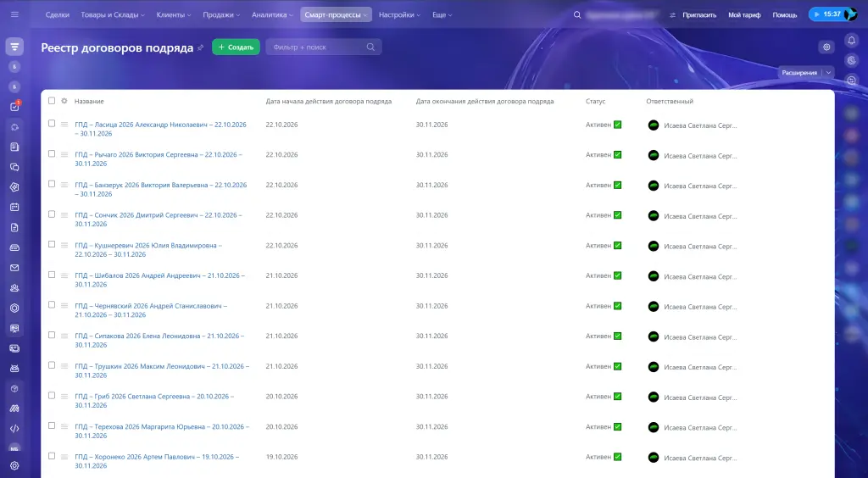The height and width of the screenshot is (478, 868).
Task: Open Мой тариф in the top bar
Action: pyautogui.click(x=744, y=15)
